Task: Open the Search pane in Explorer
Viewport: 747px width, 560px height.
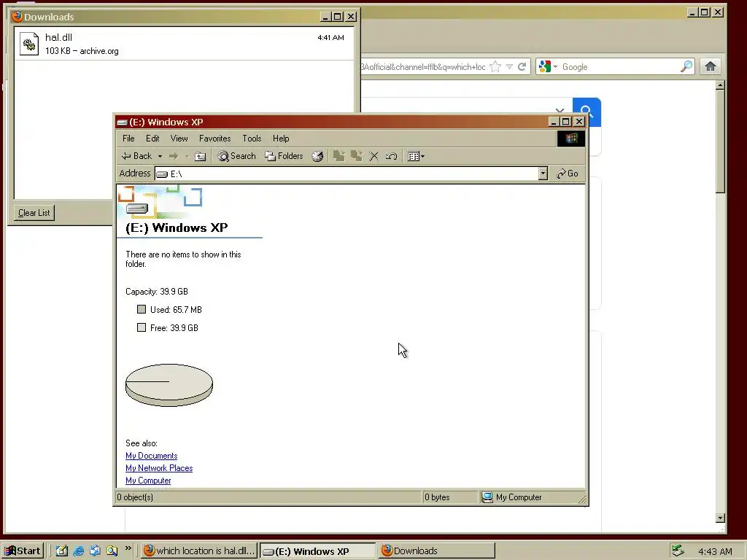Action: point(237,156)
